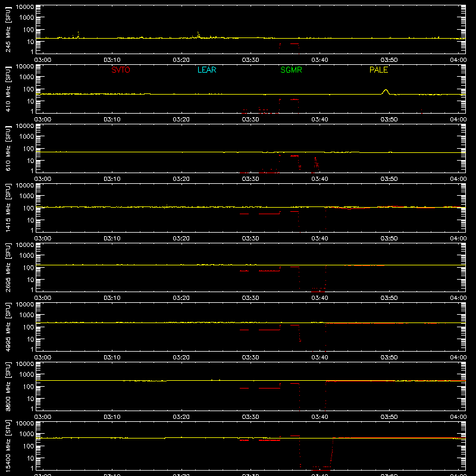
Task: Click the 03:20 time label under 610 MHz panel
Action: click(181, 179)
